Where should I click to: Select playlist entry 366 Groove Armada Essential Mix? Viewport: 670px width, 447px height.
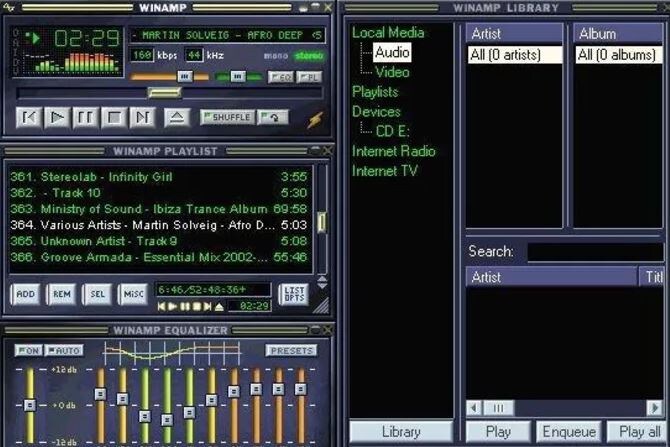[159, 257]
